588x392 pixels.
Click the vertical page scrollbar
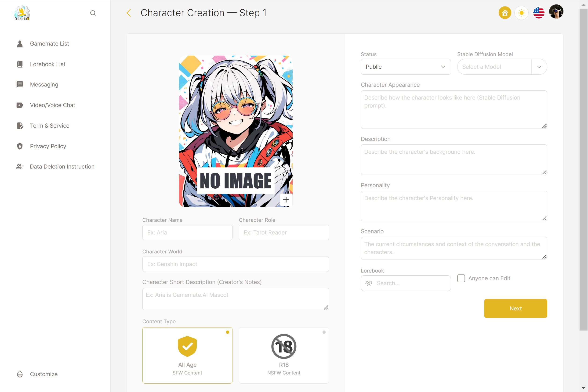583,170
